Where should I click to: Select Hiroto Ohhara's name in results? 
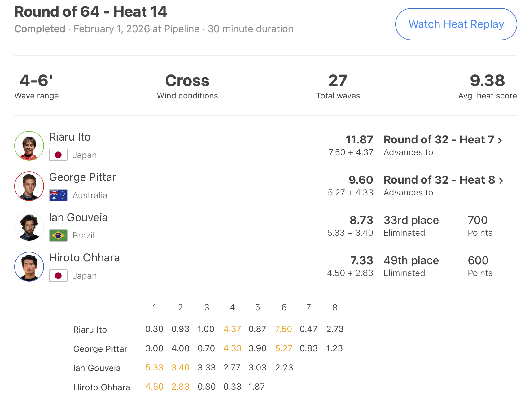84,258
